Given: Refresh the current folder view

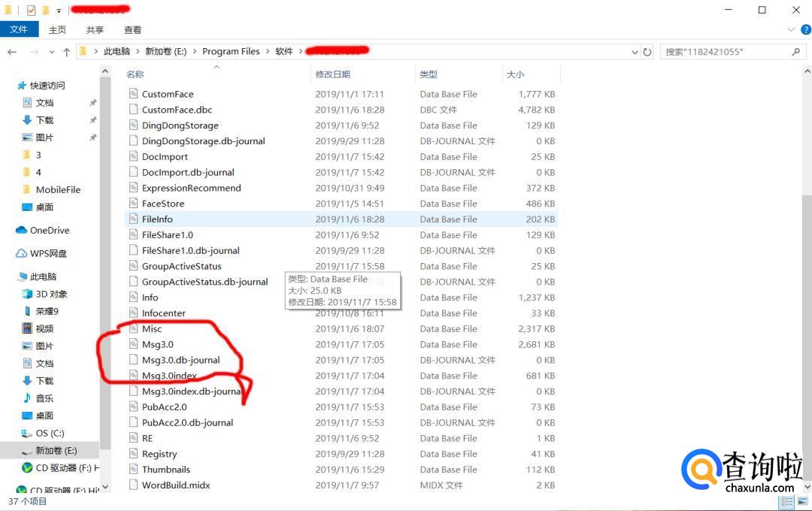Looking at the screenshot, I should point(647,52).
